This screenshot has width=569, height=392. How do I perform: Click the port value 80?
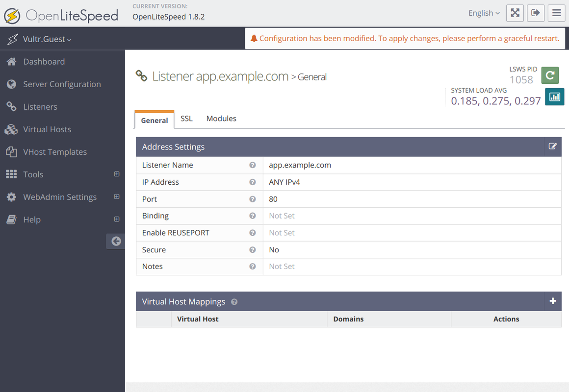(x=273, y=199)
